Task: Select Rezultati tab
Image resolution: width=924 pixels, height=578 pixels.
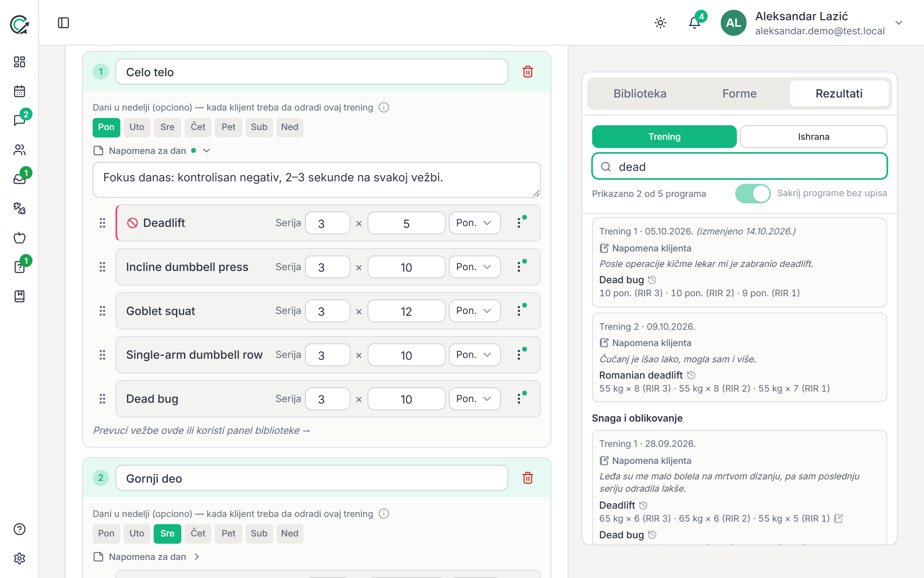Action: click(x=839, y=94)
